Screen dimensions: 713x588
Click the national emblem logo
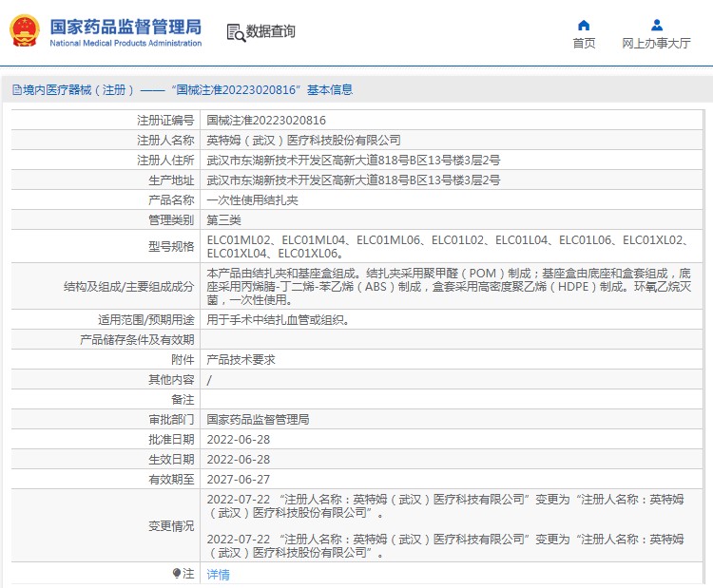[26, 30]
